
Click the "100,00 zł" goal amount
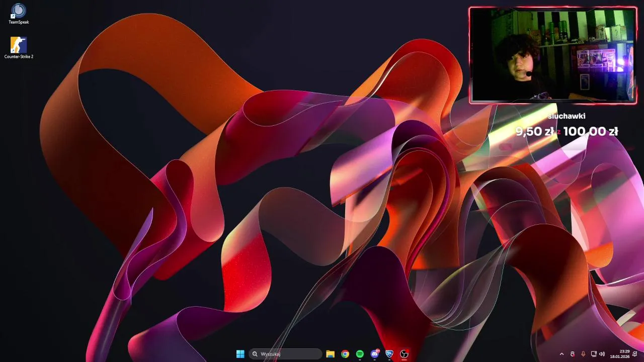coord(591,132)
